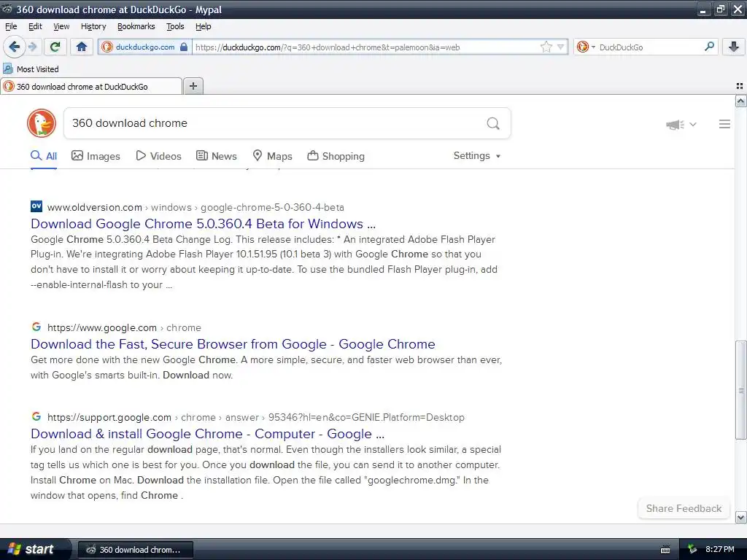Click the search magnifier in the browser search box
This screenshot has height=560, width=747.
[709, 47]
